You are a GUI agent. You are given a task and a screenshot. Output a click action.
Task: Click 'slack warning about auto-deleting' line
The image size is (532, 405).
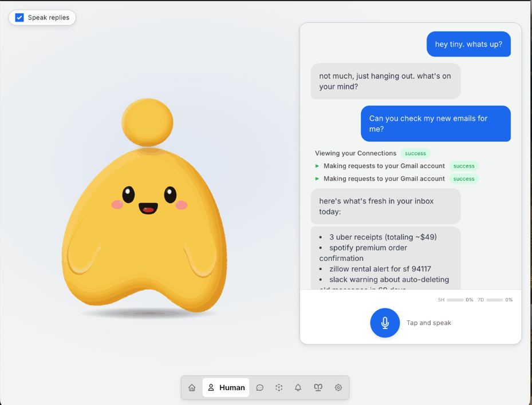click(x=384, y=280)
